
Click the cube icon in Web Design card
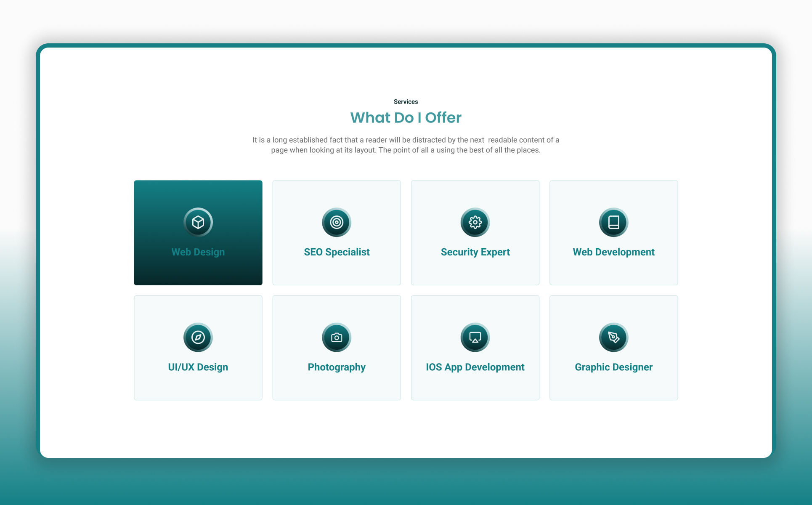click(x=198, y=222)
